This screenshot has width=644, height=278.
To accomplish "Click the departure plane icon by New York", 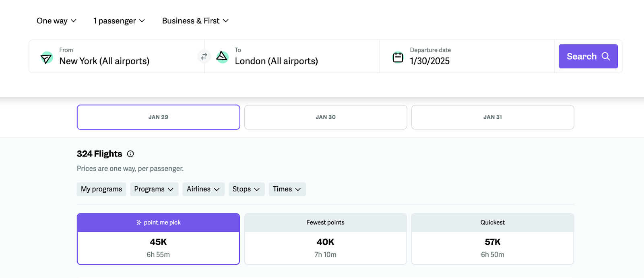I will (x=47, y=58).
